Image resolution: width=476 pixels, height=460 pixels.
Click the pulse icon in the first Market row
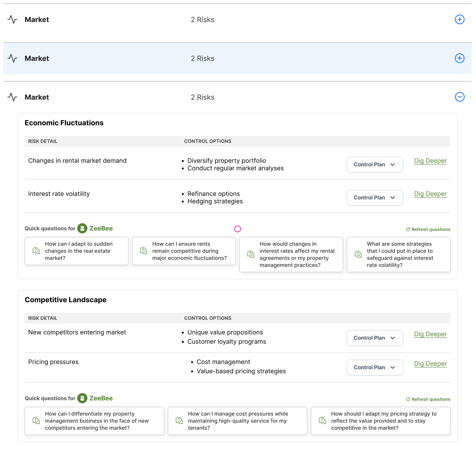12,20
